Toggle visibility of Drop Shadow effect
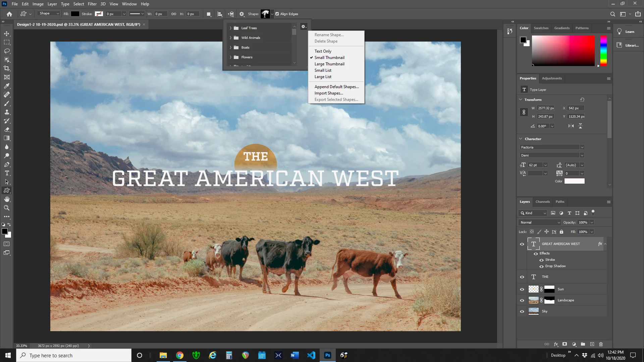Image resolution: width=644 pixels, height=362 pixels. (x=541, y=266)
